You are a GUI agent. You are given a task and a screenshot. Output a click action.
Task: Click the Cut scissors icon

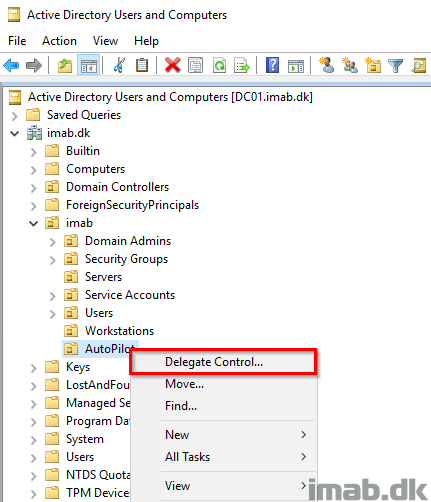click(x=119, y=65)
